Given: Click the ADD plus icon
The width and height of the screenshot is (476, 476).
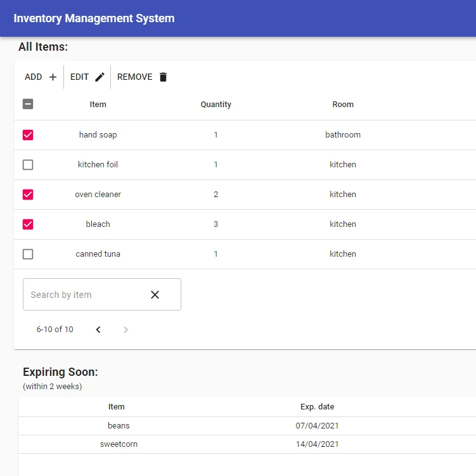Looking at the screenshot, I should pos(53,77).
